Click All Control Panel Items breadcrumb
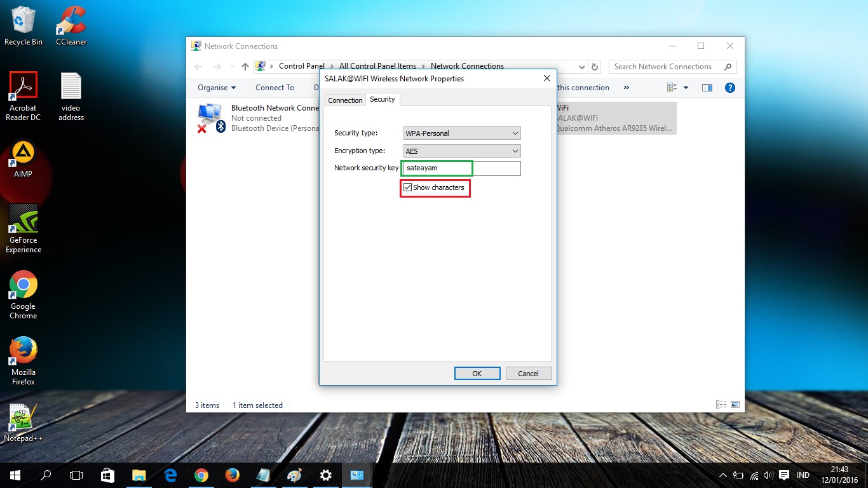868x488 pixels. (x=377, y=66)
